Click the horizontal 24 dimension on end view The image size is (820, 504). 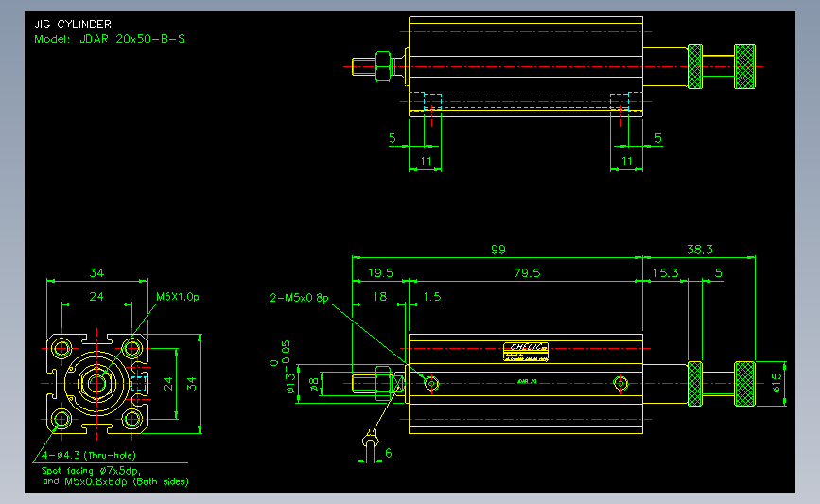click(96, 297)
